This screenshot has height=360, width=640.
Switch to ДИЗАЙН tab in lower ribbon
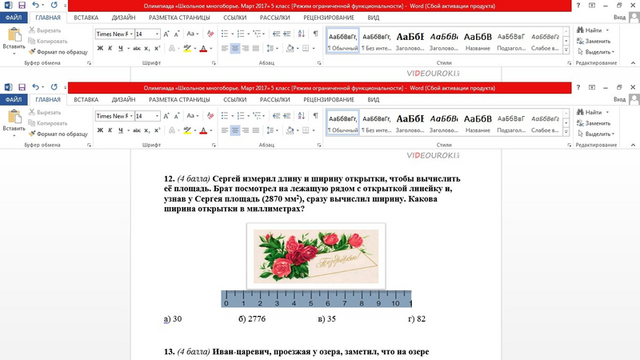pos(123,100)
